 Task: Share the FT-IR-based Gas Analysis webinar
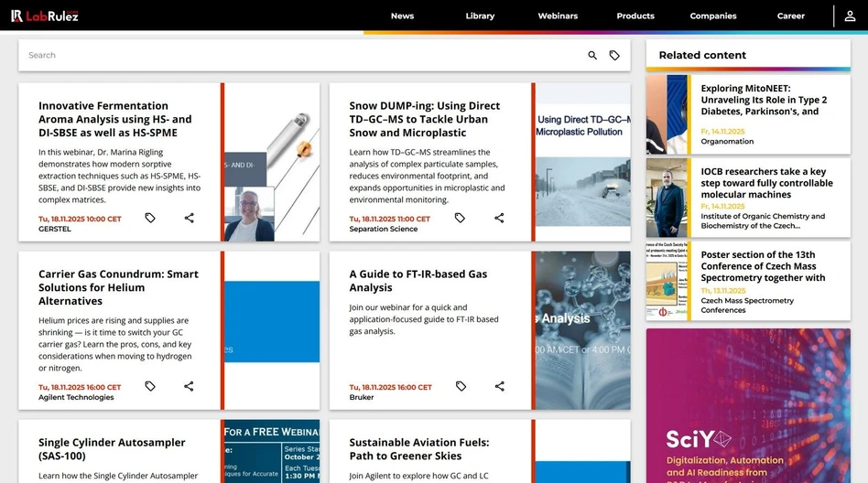click(x=499, y=386)
